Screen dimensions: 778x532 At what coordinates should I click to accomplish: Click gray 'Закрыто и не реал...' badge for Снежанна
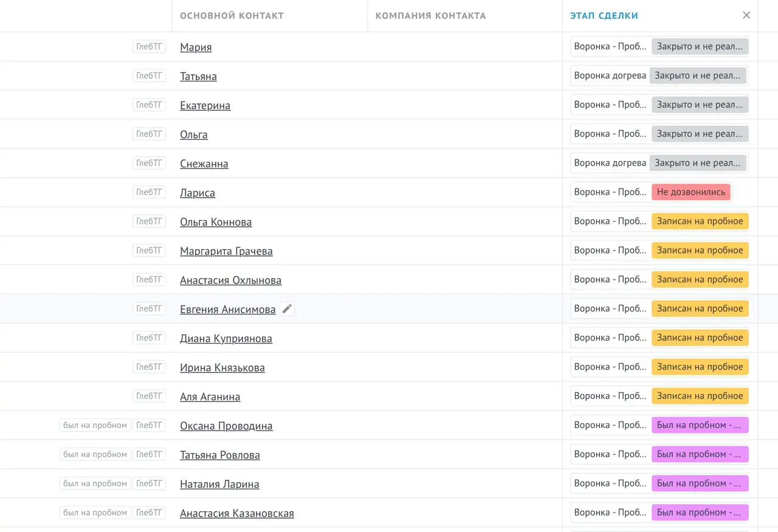tap(698, 163)
